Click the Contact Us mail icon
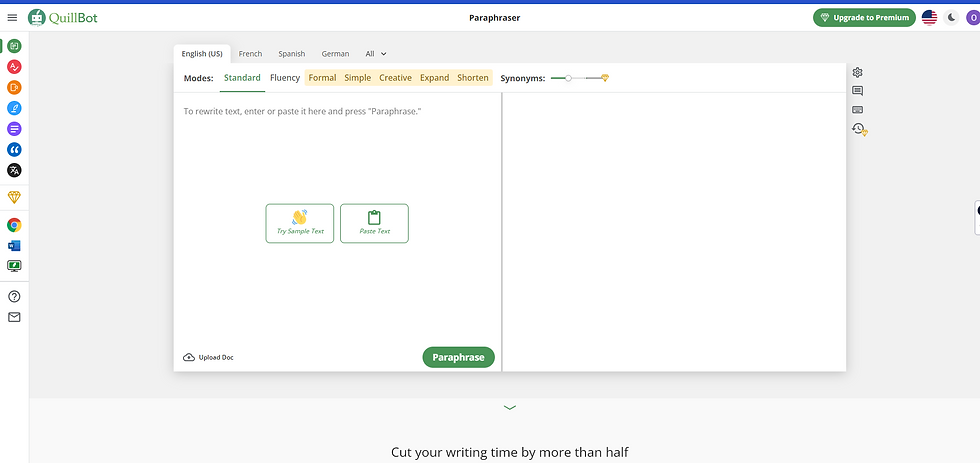 click(14, 317)
